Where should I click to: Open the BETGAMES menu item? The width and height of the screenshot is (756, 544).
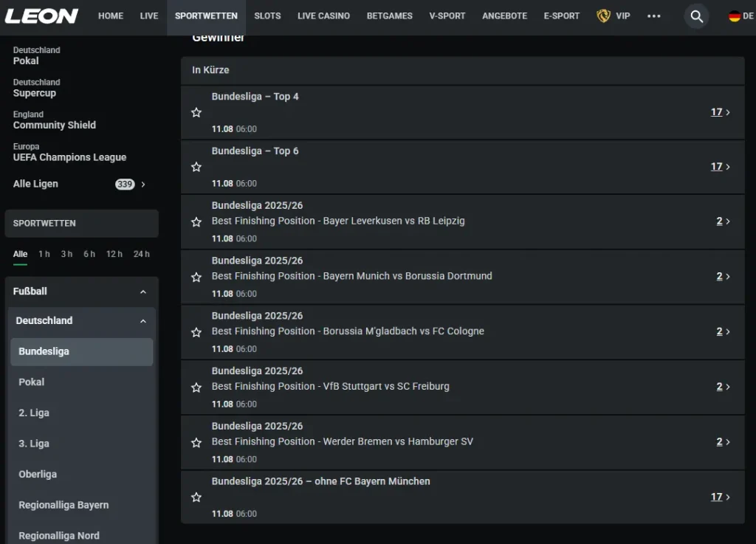coord(389,16)
